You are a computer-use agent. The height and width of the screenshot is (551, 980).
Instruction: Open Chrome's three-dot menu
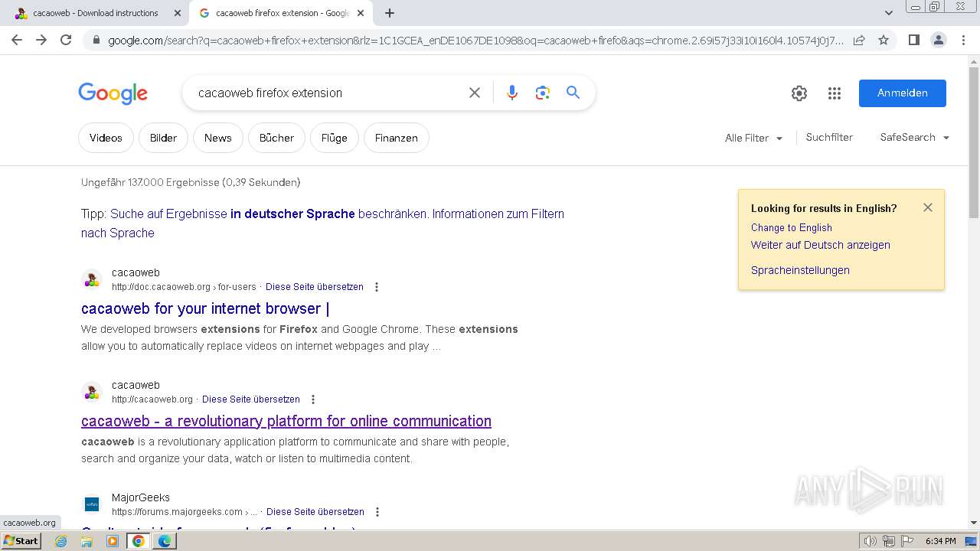(x=963, y=40)
